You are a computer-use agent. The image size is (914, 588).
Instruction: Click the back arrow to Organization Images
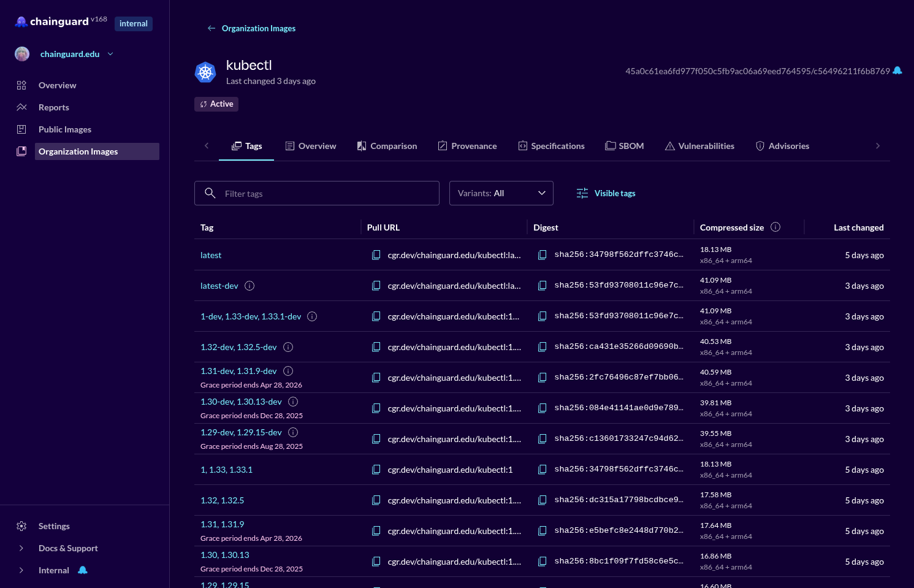tap(211, 28)
